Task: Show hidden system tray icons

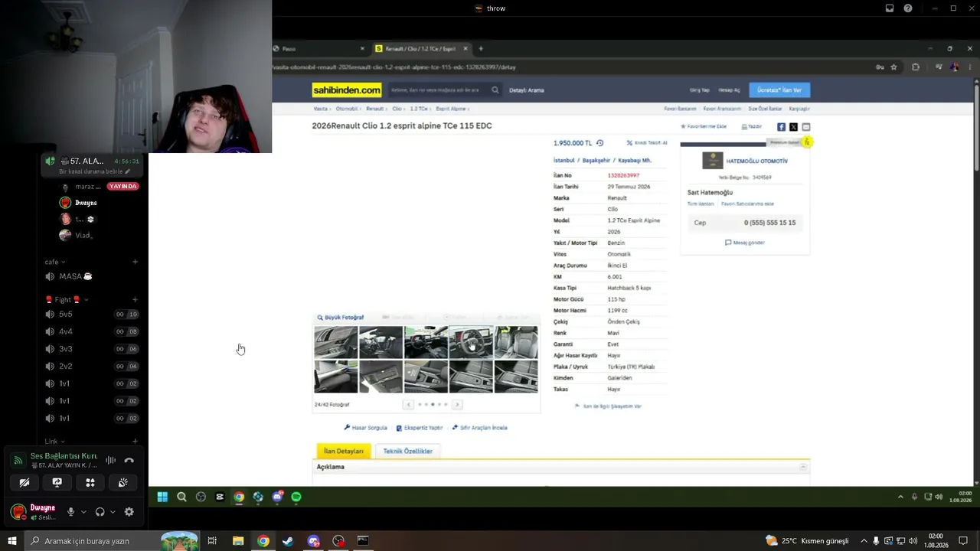Action: tap(864, 541)
